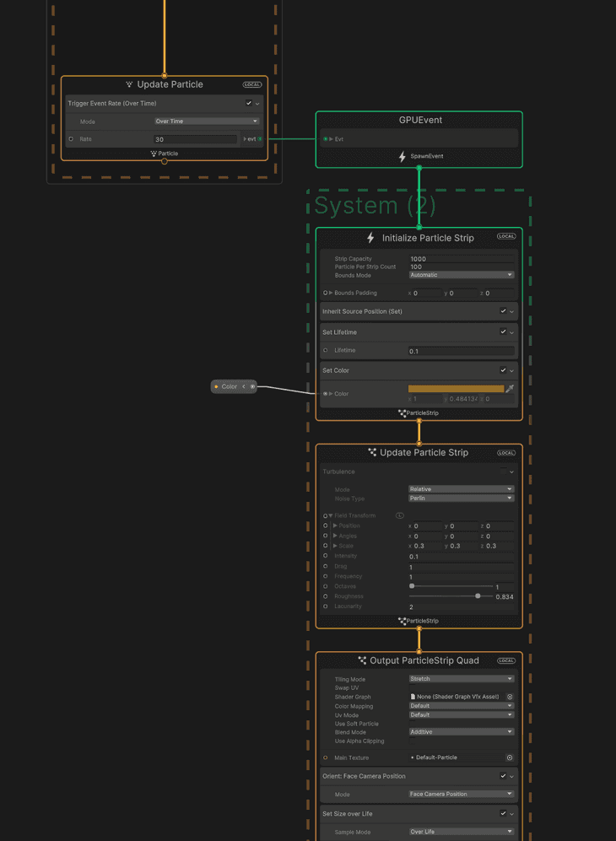Expand the Bounds Padding foldout triangle
The height and width of the screenshot is (841, 616).
point(331,293)
